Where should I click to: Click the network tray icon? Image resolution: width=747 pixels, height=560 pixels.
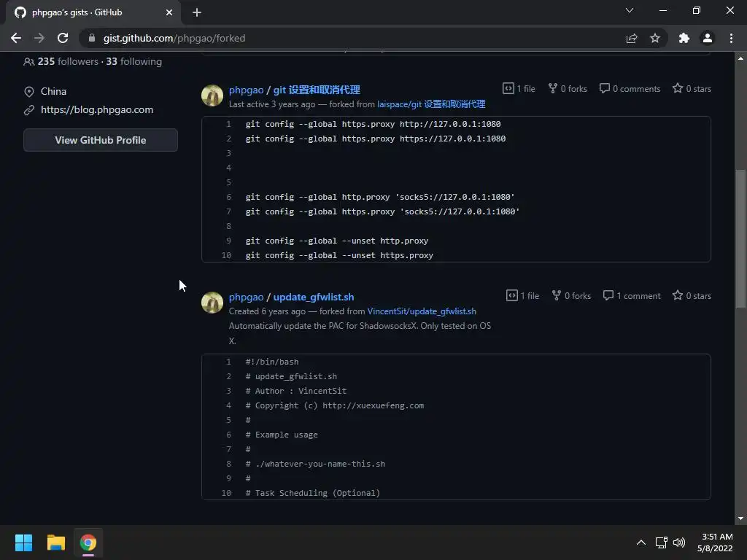661,542
